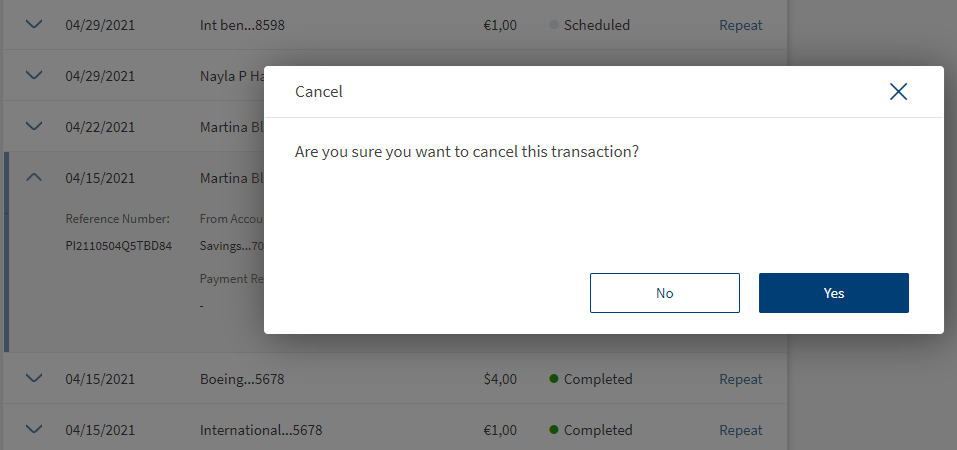Expand the Nayla P transaction row chevron

[34, 75]
